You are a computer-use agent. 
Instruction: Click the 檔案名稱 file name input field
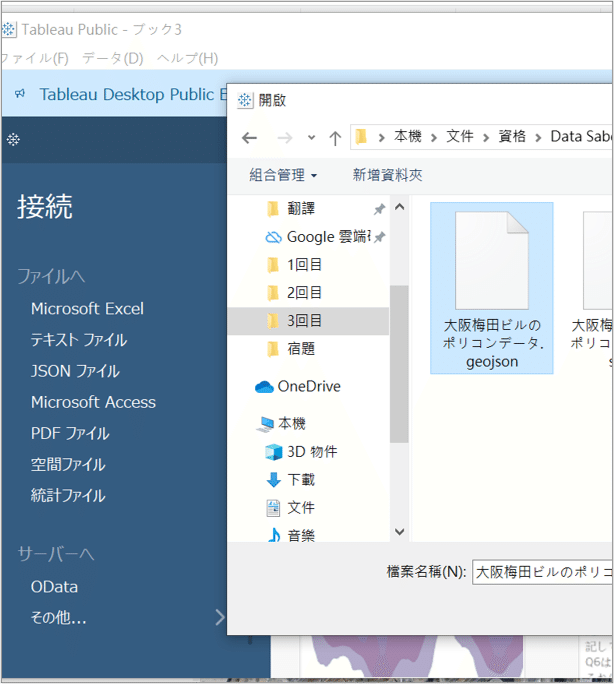tap(542, 572)
